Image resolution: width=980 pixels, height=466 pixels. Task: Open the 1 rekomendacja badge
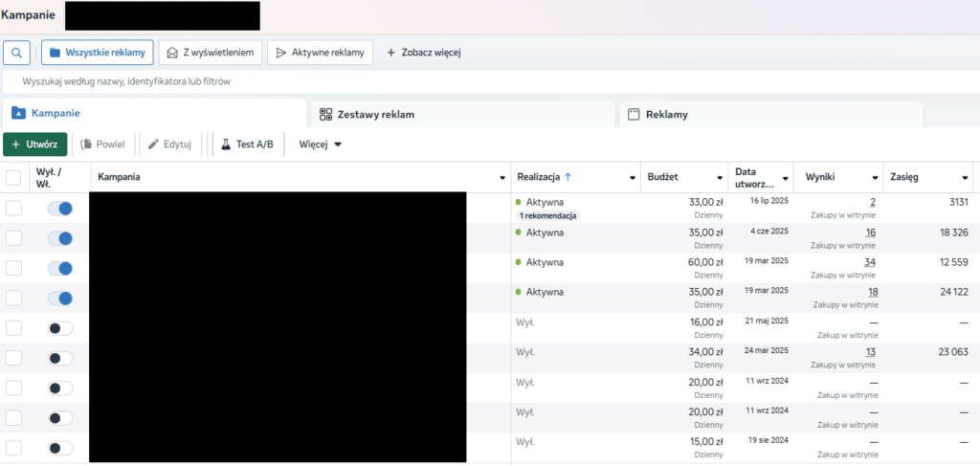click(548, 216)
